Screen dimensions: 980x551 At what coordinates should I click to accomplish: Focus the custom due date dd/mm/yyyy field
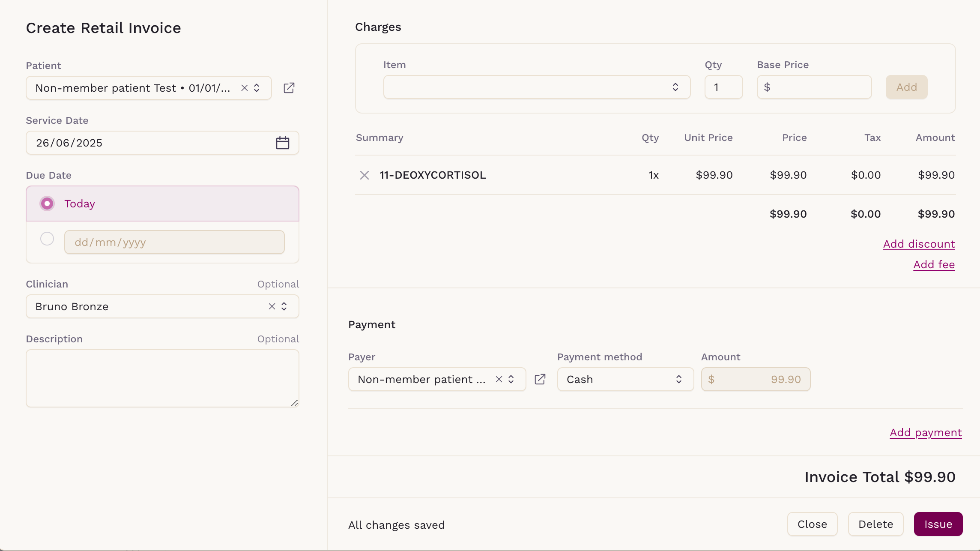[x=174, y=242]
